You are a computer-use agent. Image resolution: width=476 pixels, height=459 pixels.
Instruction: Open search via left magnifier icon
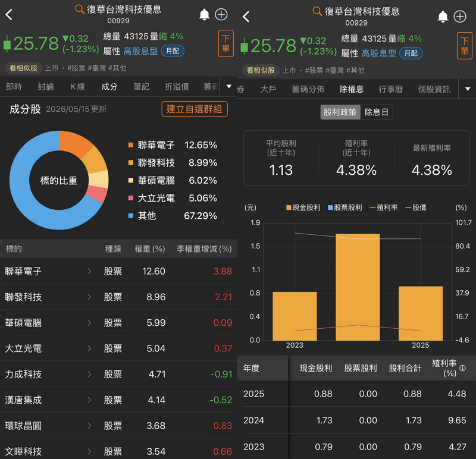click(79, 9)
